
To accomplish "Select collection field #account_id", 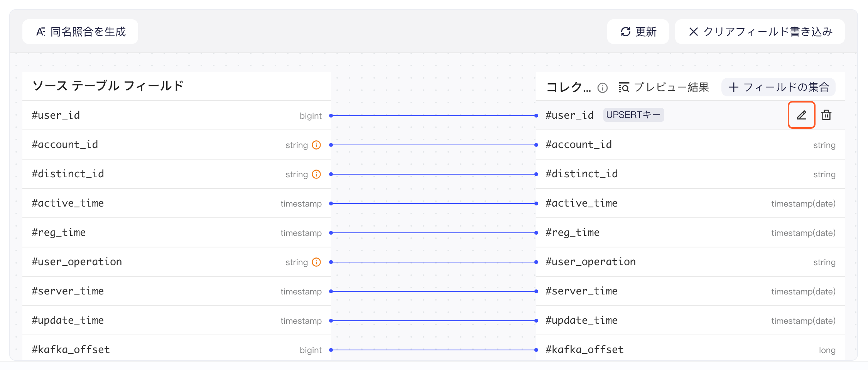I will click(691, 145).
